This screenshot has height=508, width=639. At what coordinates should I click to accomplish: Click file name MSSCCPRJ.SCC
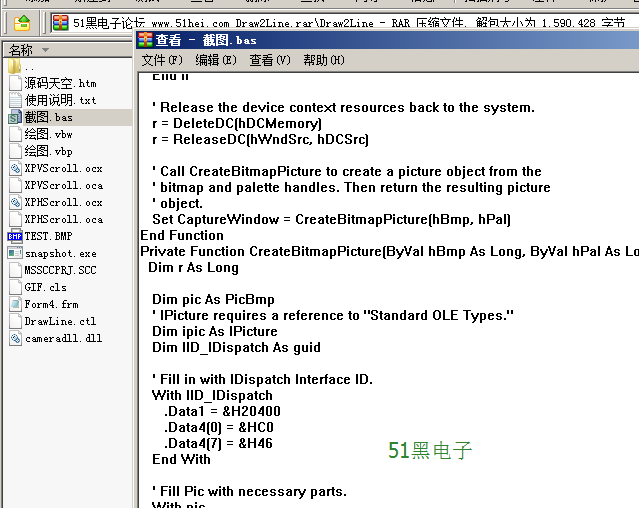tap(60, 270)
